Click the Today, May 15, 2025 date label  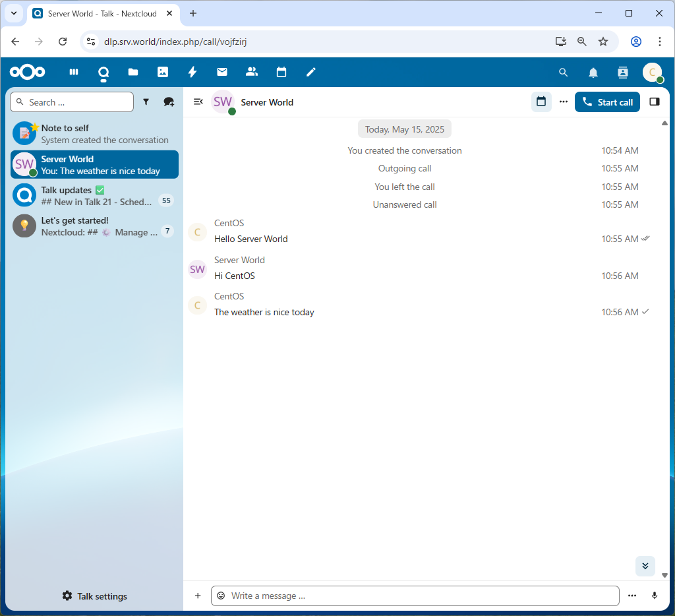click(x=405, y=129)
